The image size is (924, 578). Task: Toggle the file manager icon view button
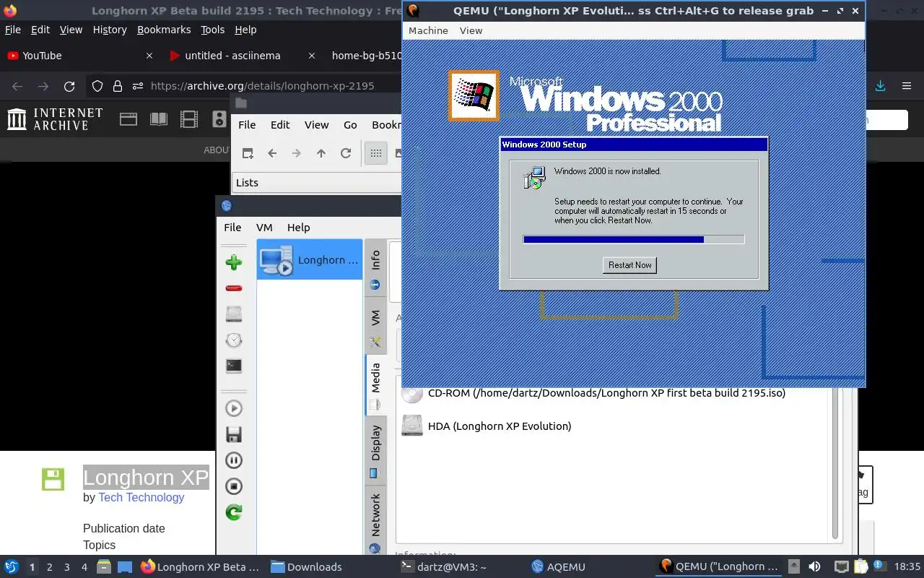tap(376, 153)
